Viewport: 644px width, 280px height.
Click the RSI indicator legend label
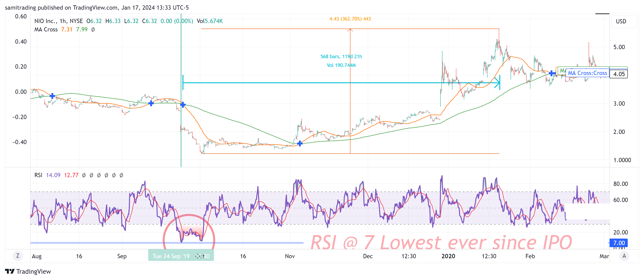coord(38,175)
